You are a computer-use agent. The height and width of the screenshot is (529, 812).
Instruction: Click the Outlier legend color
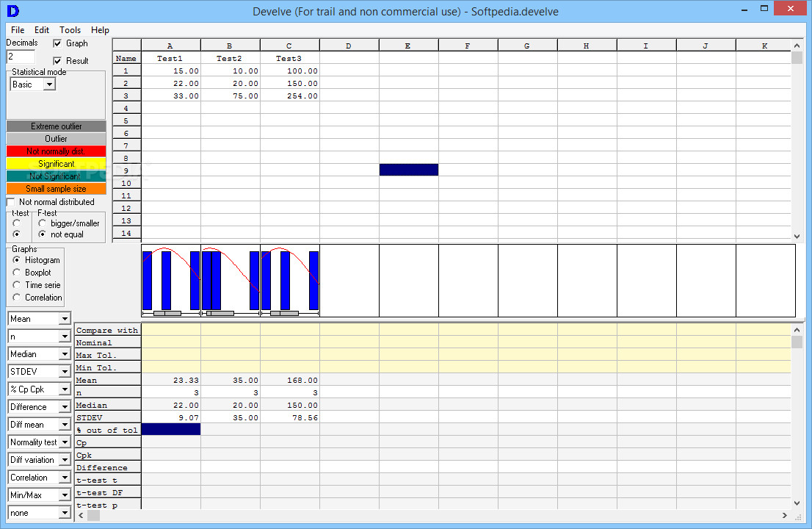point(56,139)
